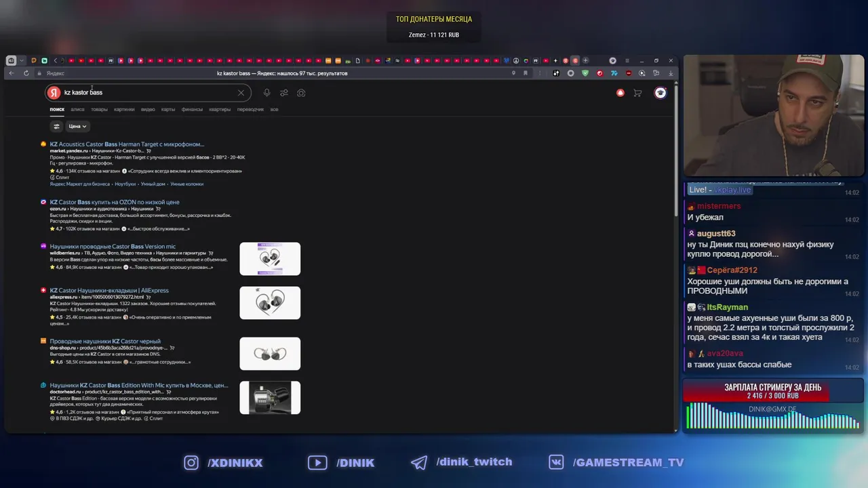The image size is (868, 488).
Task: Switch to the переводчик tab
Action: 250,109
